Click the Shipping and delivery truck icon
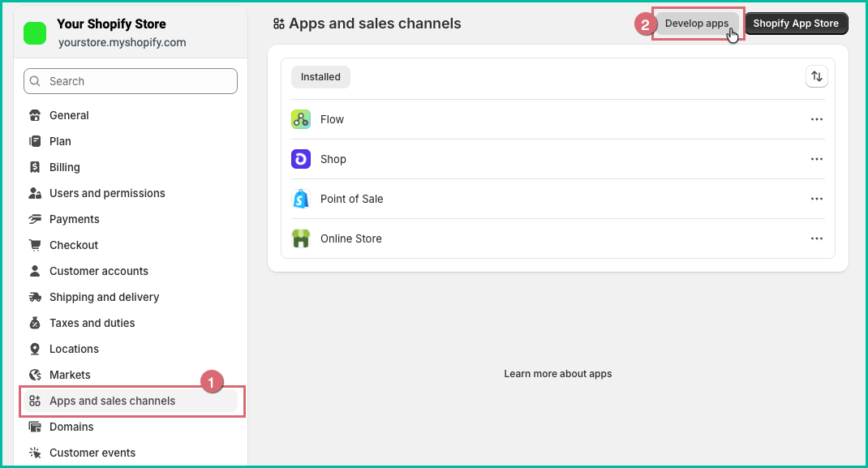868x468 pixels. [x=35, y=297]
